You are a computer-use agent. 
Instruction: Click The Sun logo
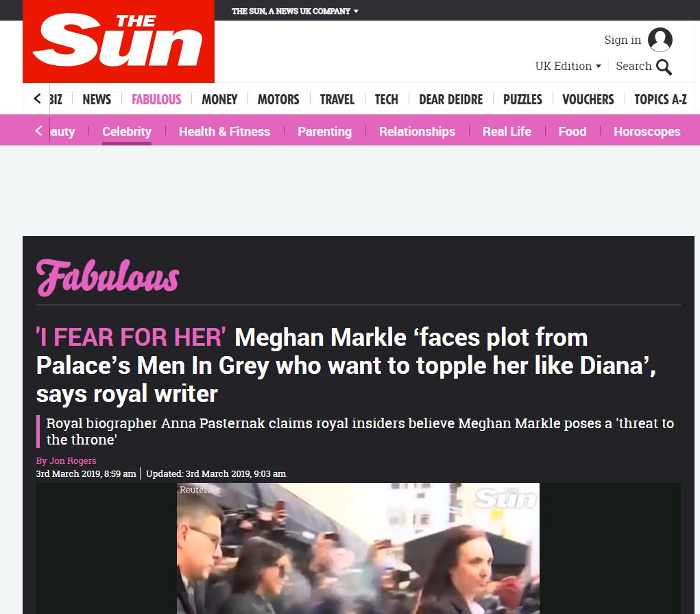(x=119, y=41)
